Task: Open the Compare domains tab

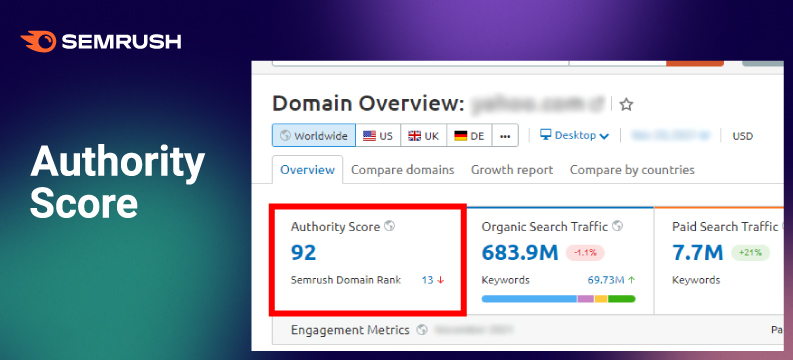Action: coord(403,170)
